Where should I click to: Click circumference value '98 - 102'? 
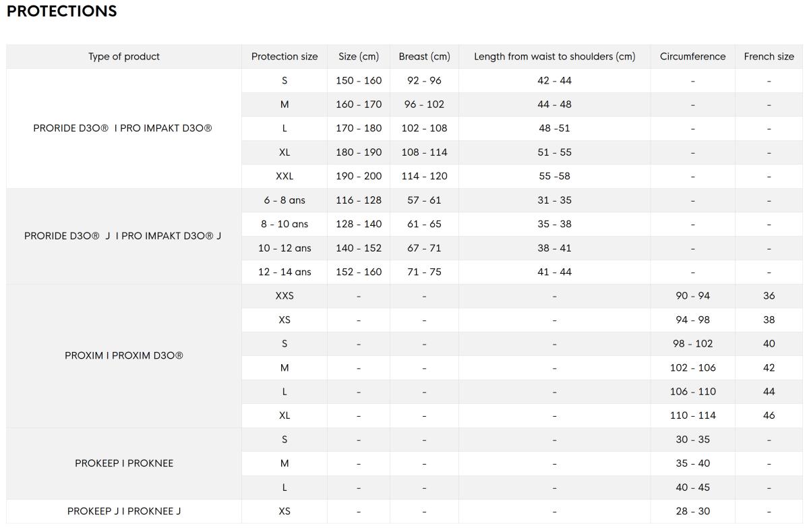692,344
